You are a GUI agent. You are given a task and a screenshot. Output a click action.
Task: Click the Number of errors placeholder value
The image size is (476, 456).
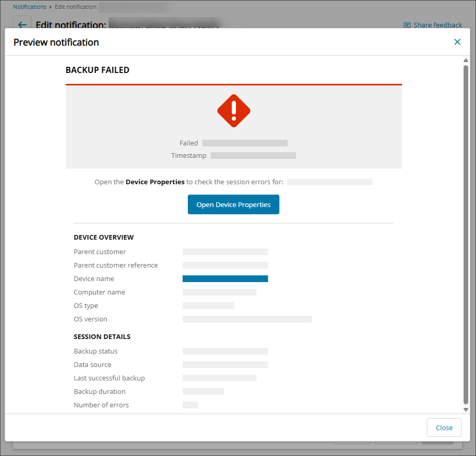pyautogui.click(x=190, y=405)
